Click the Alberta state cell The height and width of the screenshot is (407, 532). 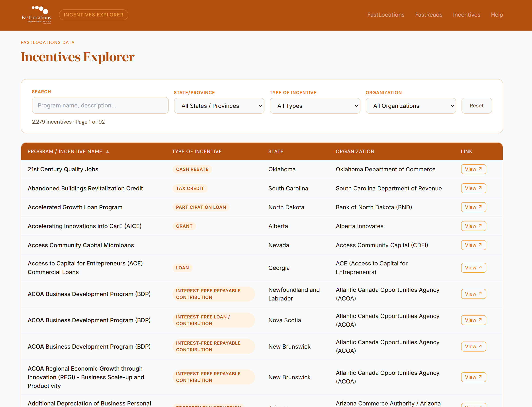(x=278, y=226)
